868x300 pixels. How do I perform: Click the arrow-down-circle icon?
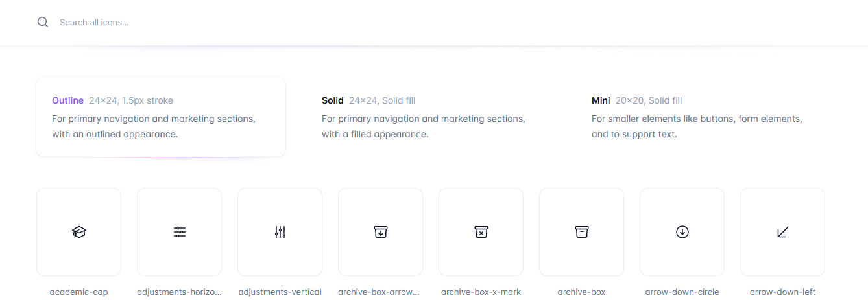click(x=682, y=232)
